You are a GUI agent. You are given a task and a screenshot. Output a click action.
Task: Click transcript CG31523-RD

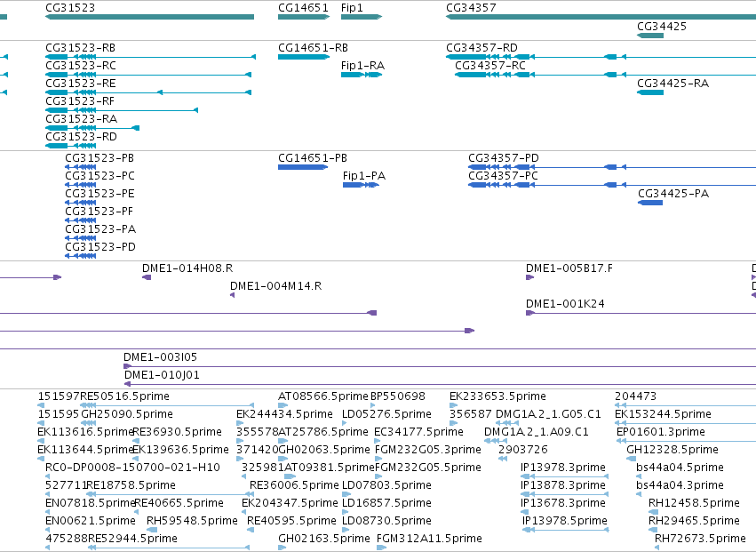pos(71,146)
